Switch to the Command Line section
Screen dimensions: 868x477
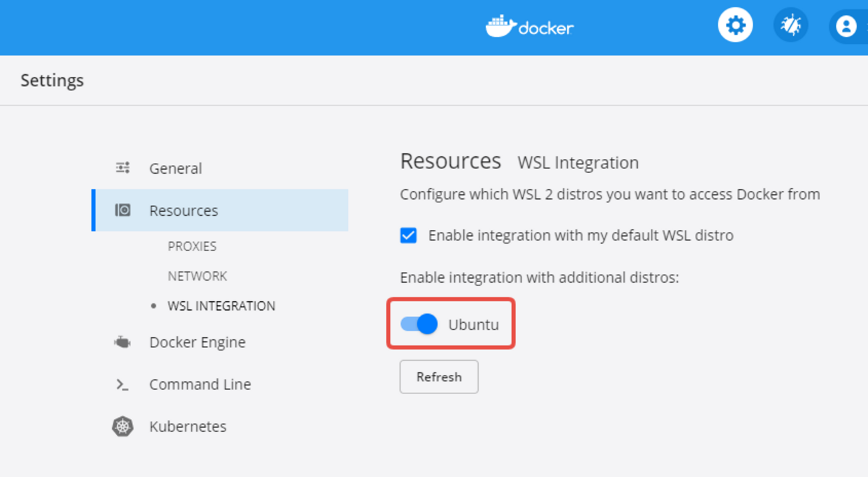click(200, 384)
